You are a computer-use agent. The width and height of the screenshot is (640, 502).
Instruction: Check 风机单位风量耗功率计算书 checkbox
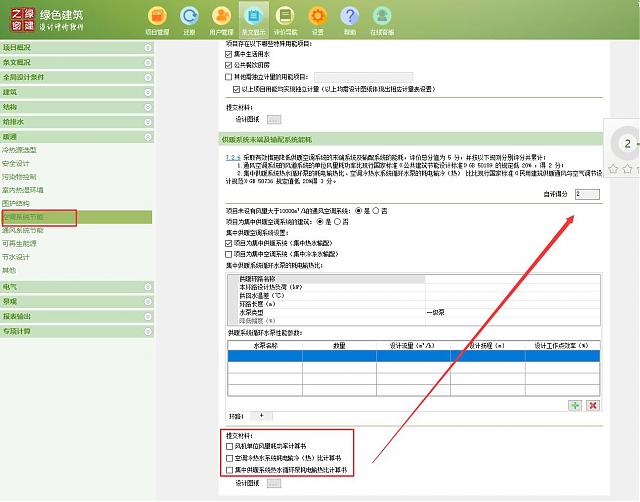[x=230, y=446]
